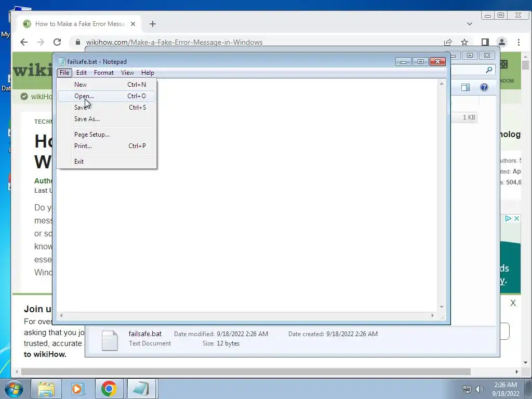Choose Print... from the File menu
Image resolution: width=532 pixels, height=399 pixels.
(x=107, y=146)
